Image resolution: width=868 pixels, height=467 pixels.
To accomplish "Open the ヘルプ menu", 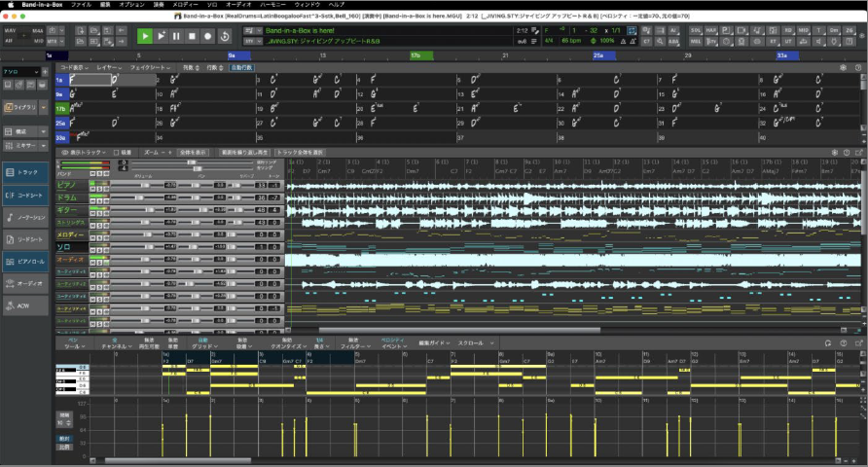I will pos(336,5).
